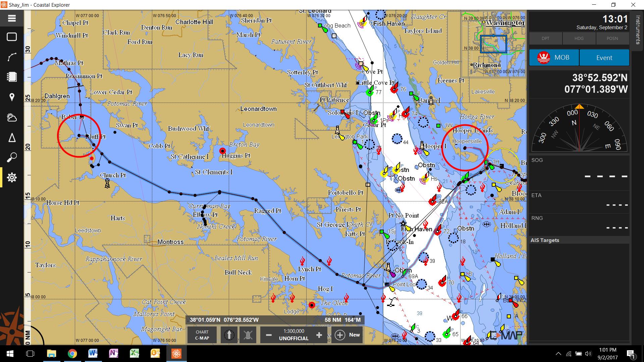
Task: Open the CHART C-MAP selector
Action: pos(202,335)
